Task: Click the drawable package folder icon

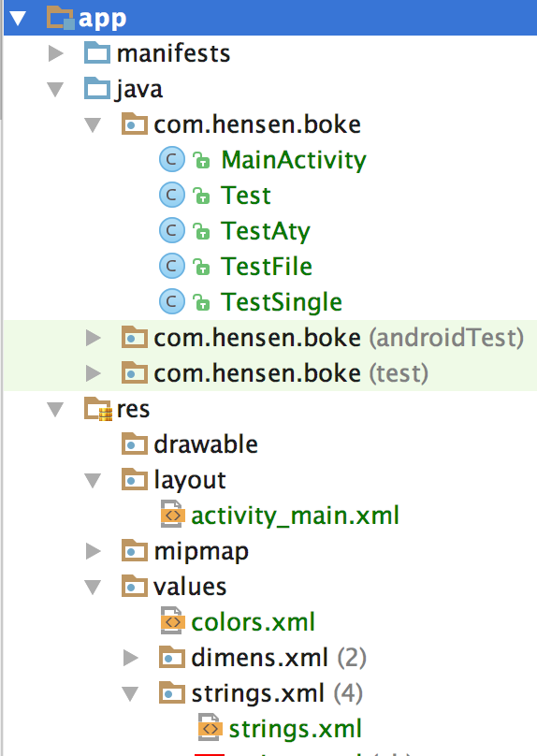Action: coord(135,444)
